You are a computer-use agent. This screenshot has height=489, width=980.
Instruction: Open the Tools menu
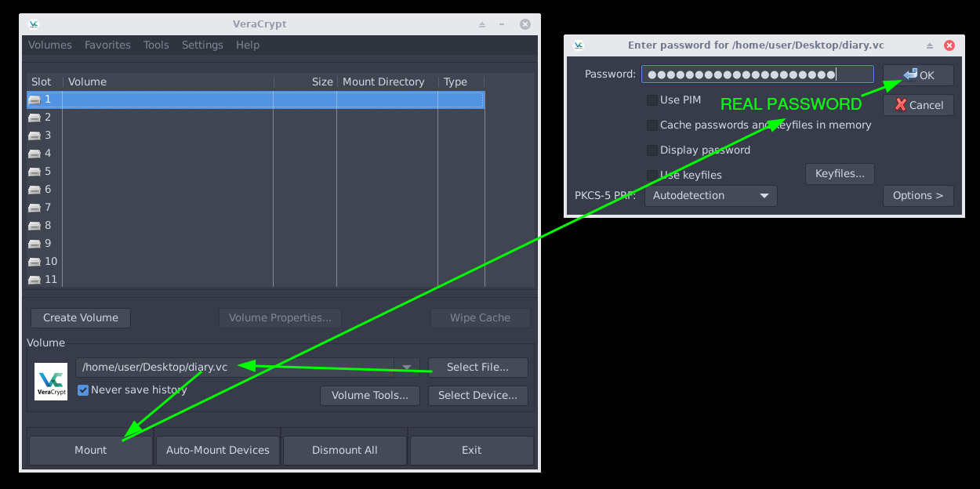click(x=156, y=45)
